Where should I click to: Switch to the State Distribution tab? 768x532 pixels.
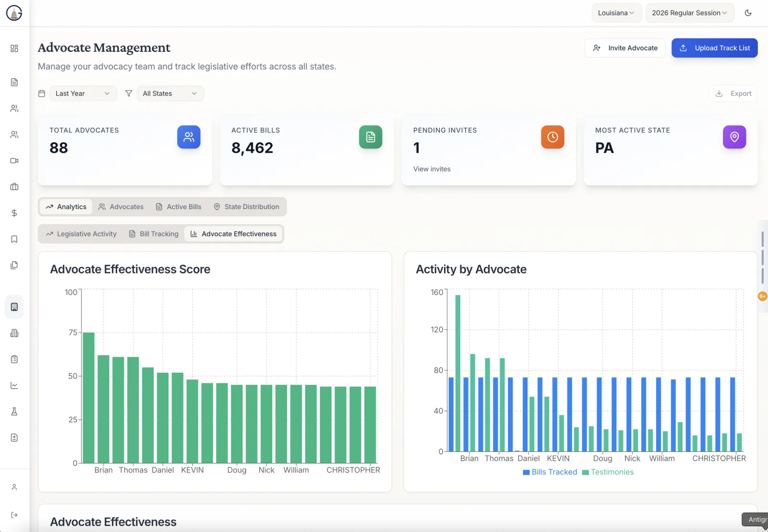pos(246,207)
